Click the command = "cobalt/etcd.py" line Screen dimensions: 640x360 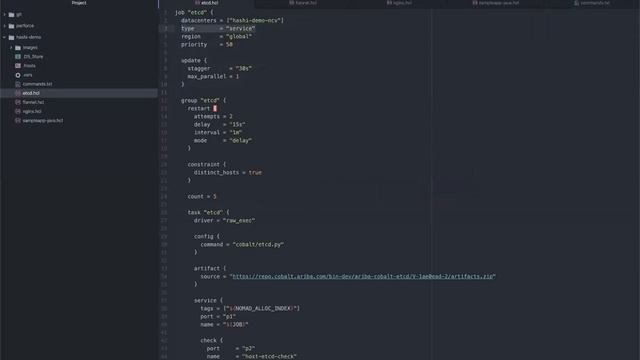(242, 244)
